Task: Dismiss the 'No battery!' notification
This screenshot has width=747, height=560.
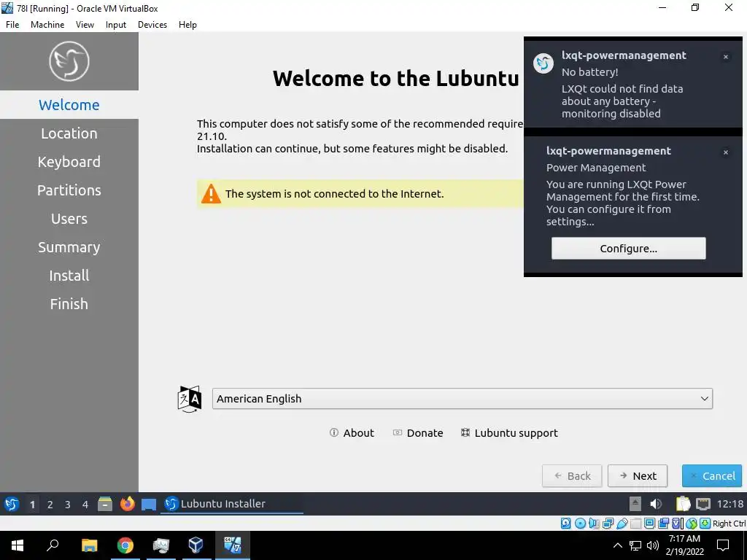Action: pos(726,57)
